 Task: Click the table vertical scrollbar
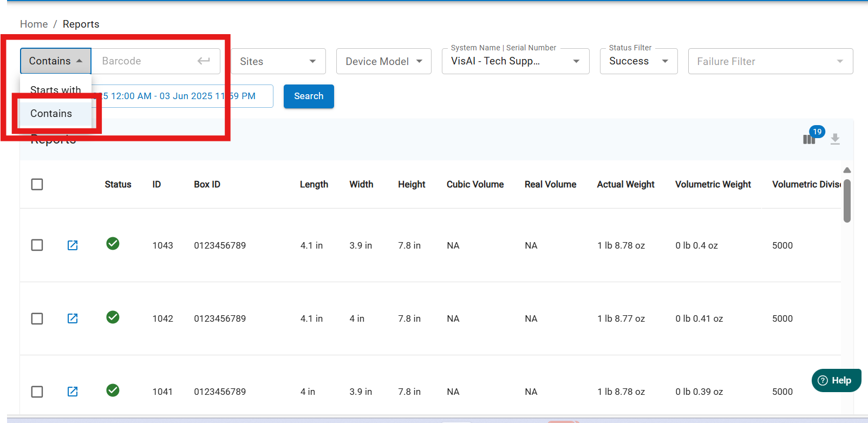[x=847, y=200]
